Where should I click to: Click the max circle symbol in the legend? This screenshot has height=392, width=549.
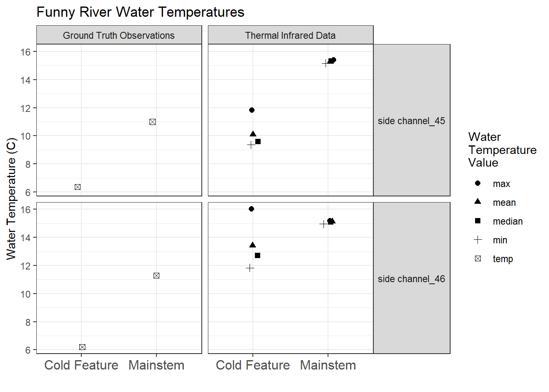point(478,183)
